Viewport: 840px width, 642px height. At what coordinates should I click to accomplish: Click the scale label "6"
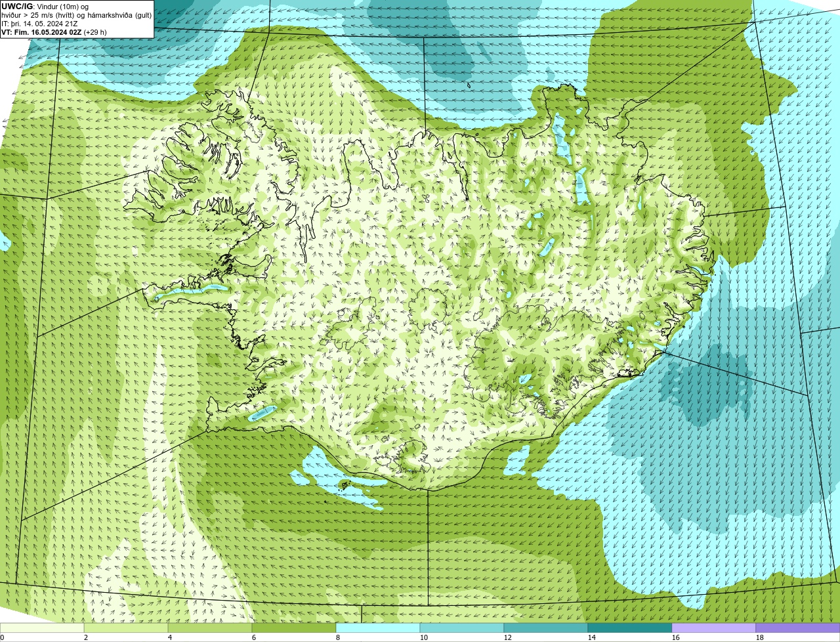tap(254, 637)
